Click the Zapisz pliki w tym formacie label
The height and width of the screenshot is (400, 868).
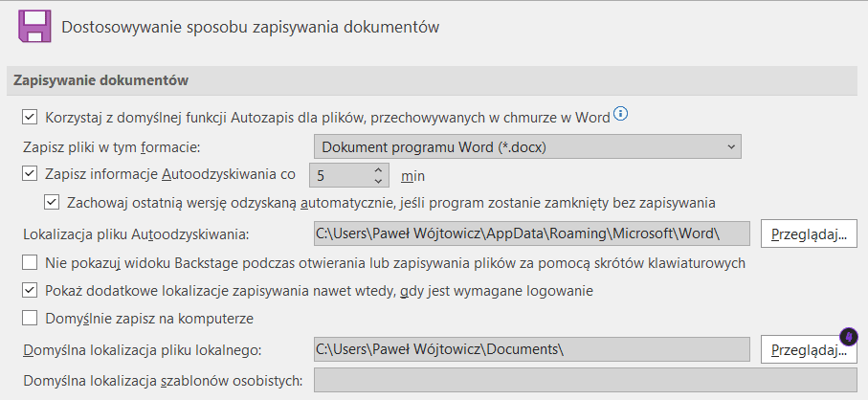coord(111,147)
